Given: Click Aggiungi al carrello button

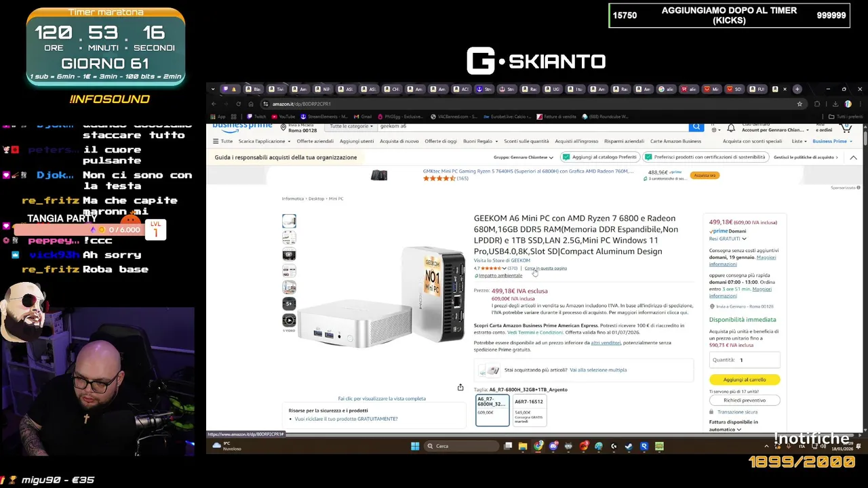Looking at the screenshot, I should (745, 380).
